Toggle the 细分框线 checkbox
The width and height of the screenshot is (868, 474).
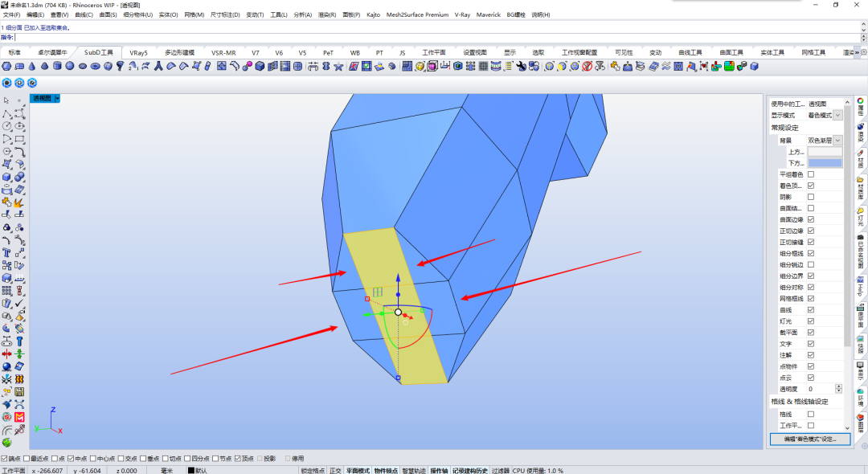(x=811, y=253)
